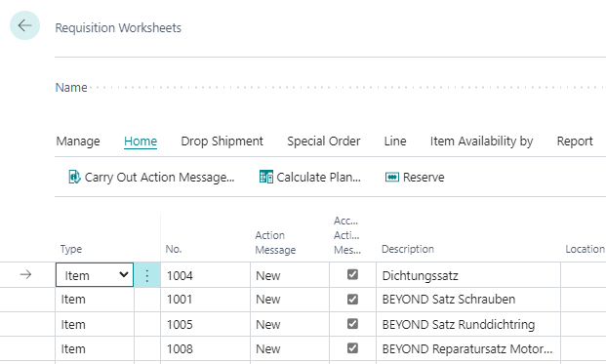The height and width of the screenshot is (364, 606).
Task: Uncheck Accept Action Message for Dichtungssatz
Action: tap(352, 275)
